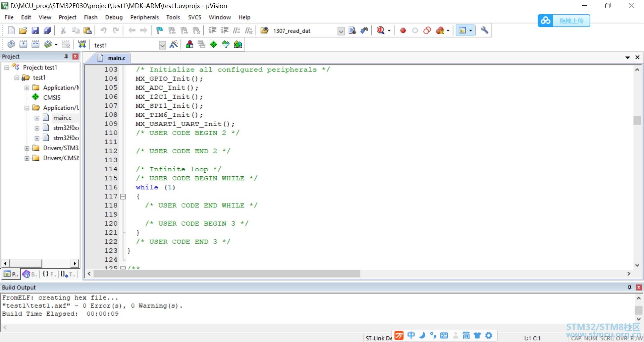Pin the Build Output panel pushpin
Screen dimensions: 644x342
630,287
